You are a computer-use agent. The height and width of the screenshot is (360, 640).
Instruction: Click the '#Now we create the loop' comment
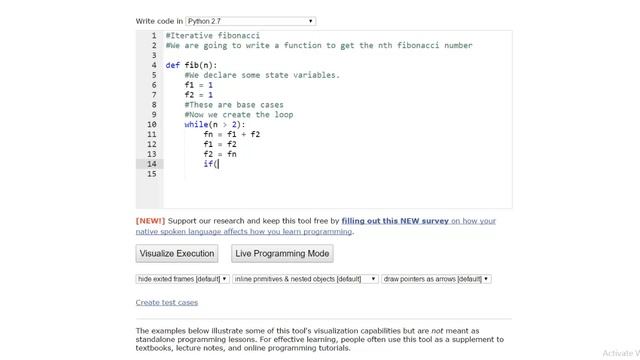[239, 115]
